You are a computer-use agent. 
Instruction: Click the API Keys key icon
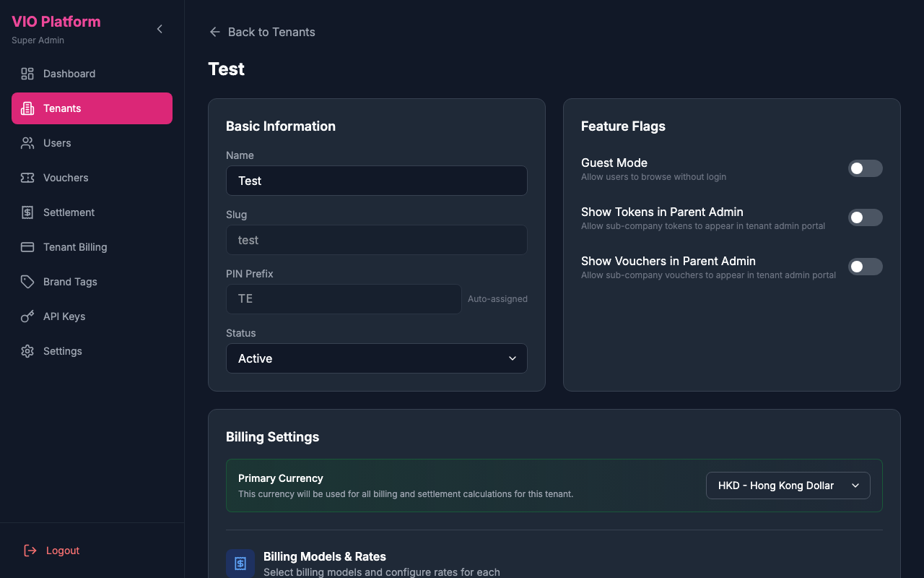tap(27, 316)
